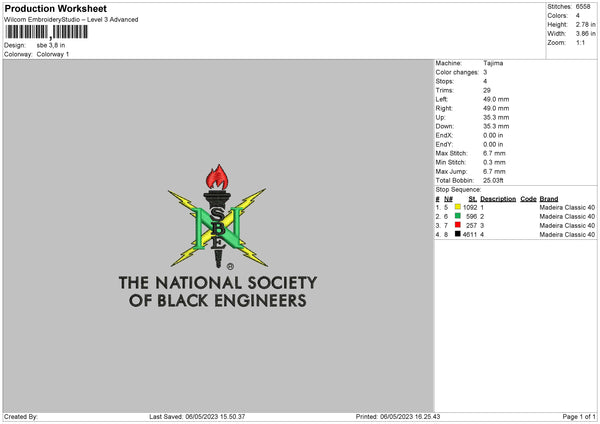Click stitch count 4611 in row 4
The height and width of the screenshot is (424, 600).
point(470,235)
